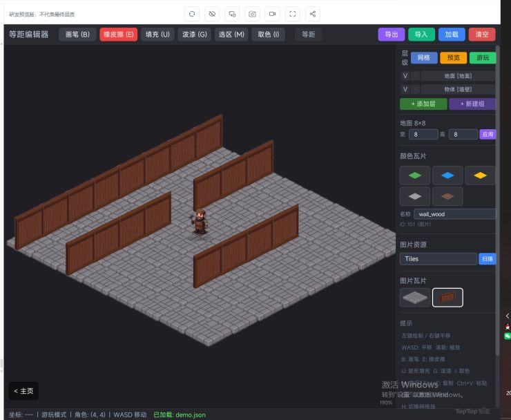Click the refresh icon in top bar
Viewport: 511px width, 420px height.
[x=192, y=14]
